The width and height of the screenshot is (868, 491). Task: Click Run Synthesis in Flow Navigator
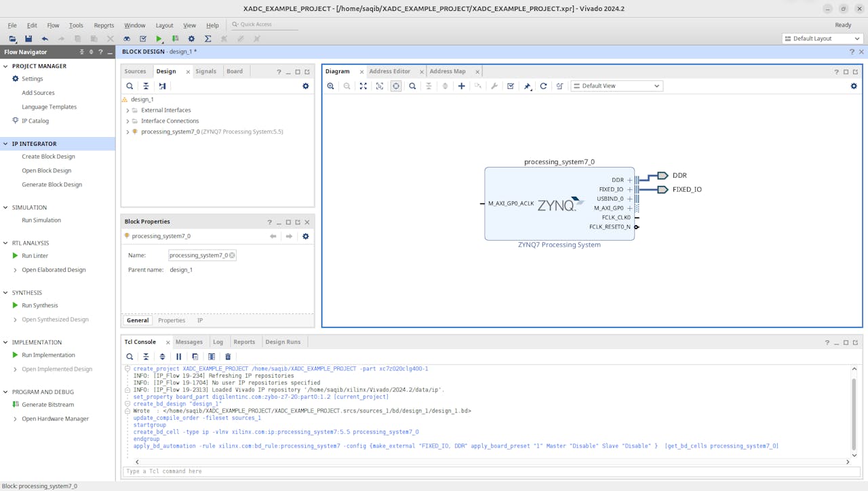(40, 306)
